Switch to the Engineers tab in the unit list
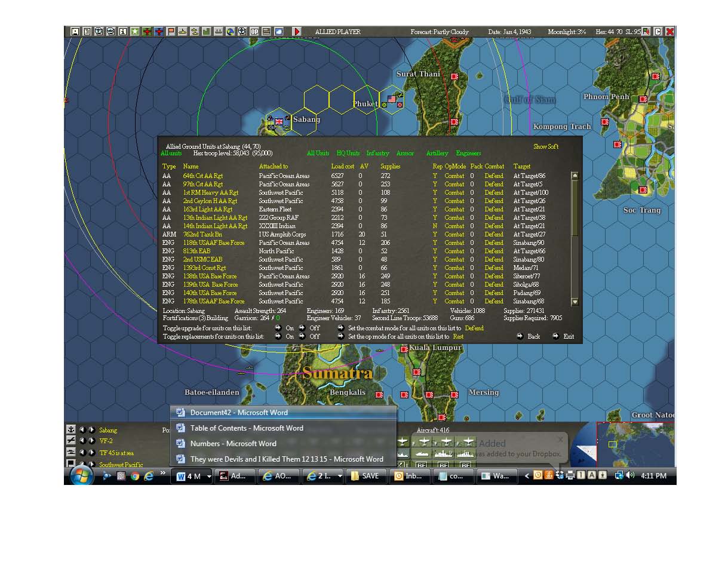The image size is (728, 562). coord(468,153)
